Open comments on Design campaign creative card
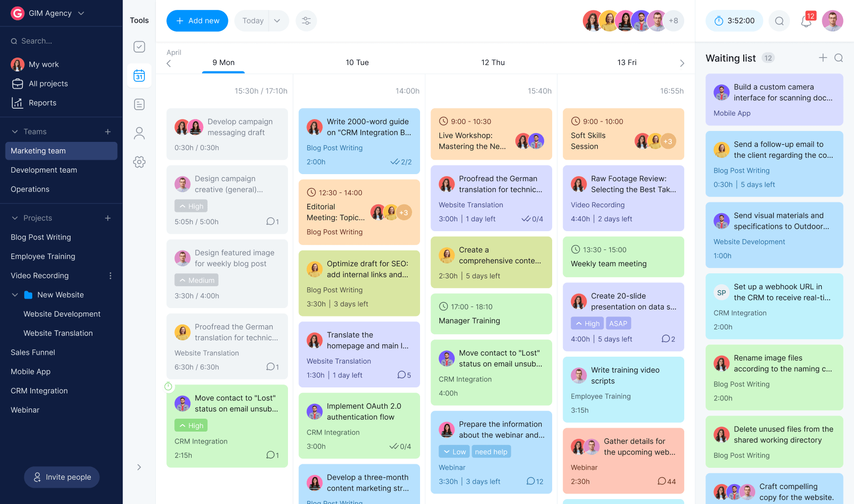 (x=273, y=221)
